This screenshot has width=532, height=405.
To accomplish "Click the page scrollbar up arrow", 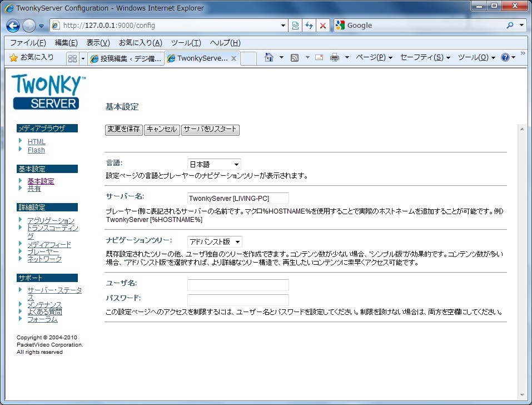I will 522,129.
